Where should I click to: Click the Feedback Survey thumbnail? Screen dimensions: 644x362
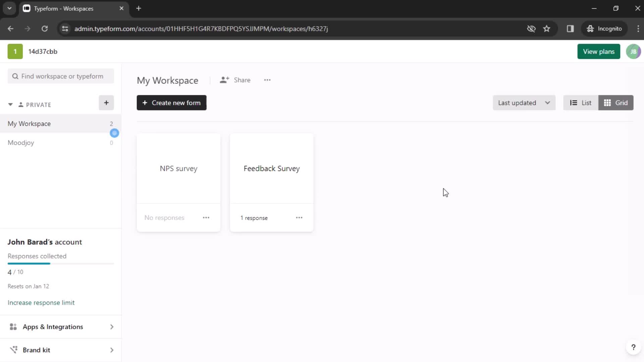point(272,168)
